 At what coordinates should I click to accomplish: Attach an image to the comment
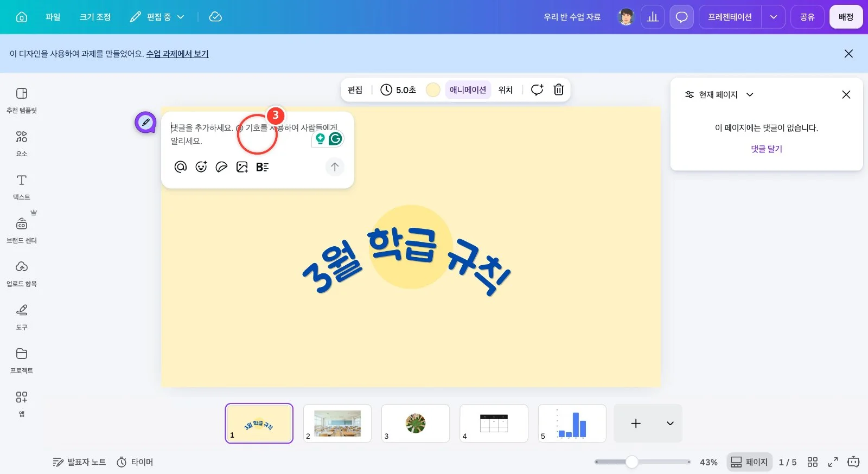pyautogui.click(x=242, y=166)
